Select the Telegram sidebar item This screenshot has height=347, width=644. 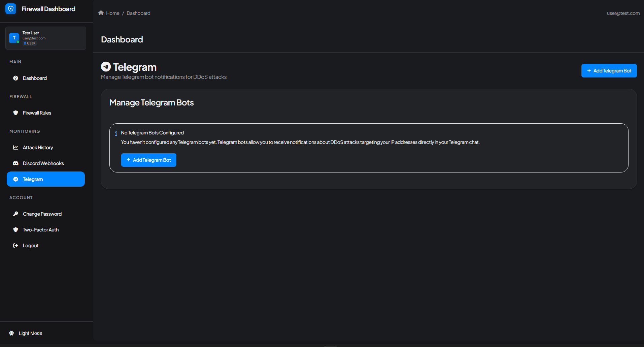coord(46,179)
